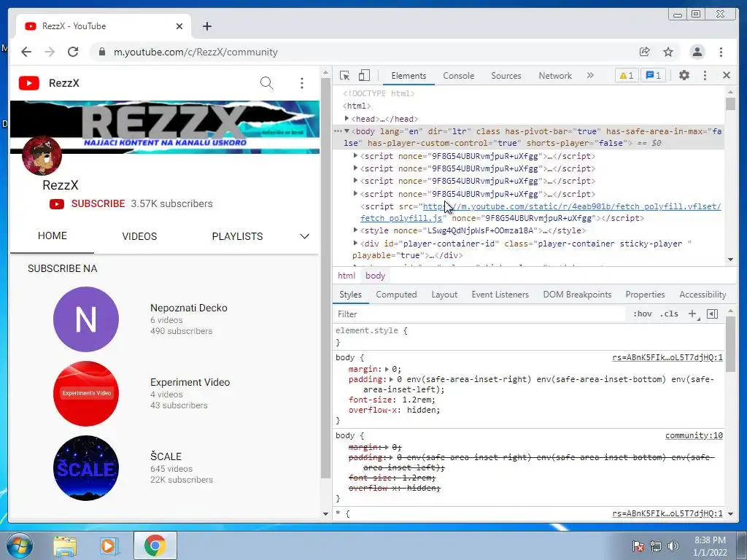Add a new style rule plus icon
This screenshot has width=747, height=560.
point(693,314)
